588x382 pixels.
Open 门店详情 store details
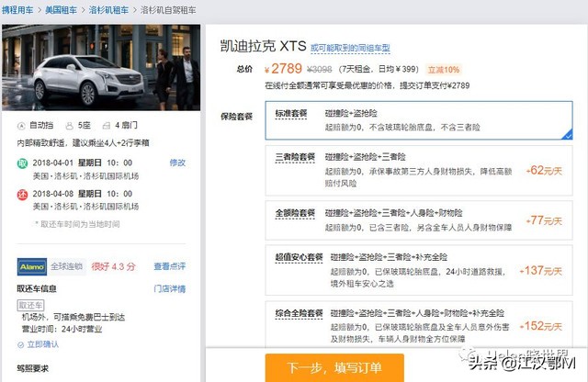point(169,288)
